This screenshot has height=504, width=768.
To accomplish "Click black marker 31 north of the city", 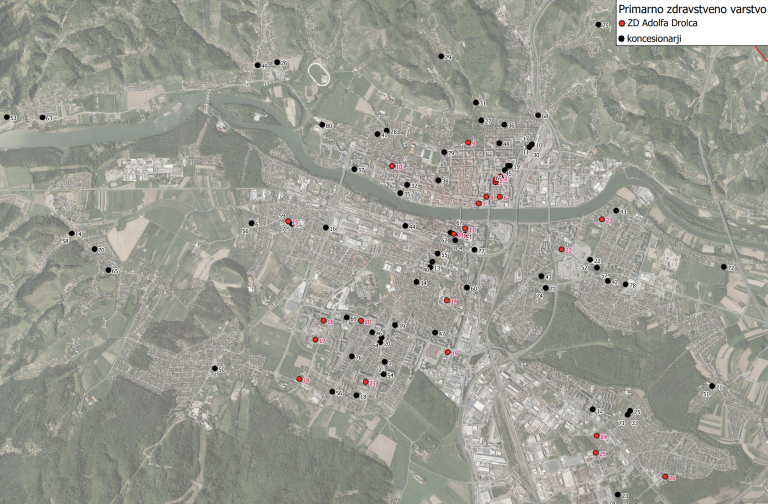I will point(475,102).
